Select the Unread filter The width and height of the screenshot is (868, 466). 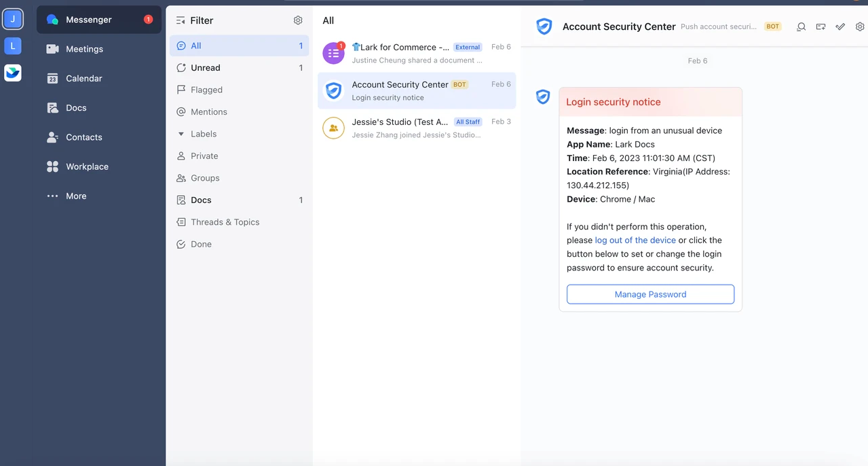[206, 68]
